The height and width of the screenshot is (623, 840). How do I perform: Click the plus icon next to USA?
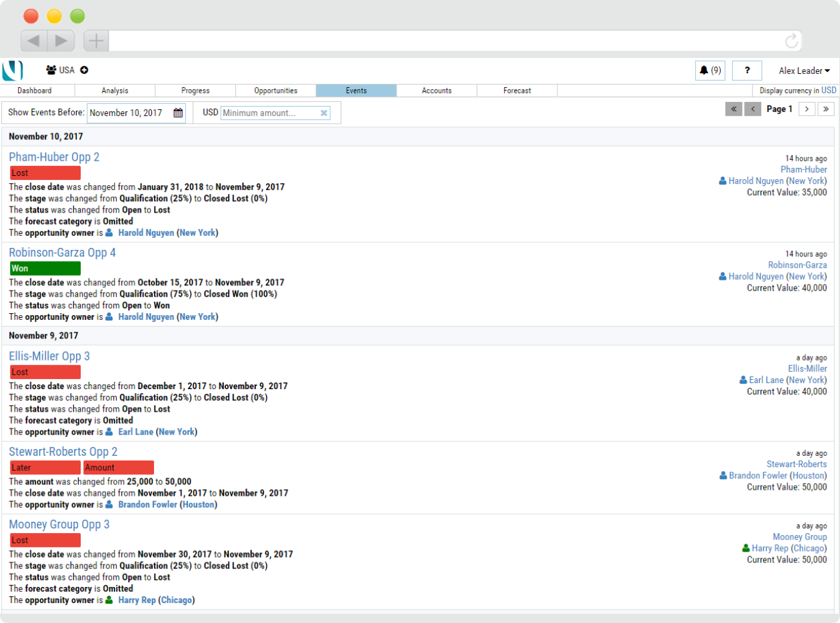pos(84,71)
